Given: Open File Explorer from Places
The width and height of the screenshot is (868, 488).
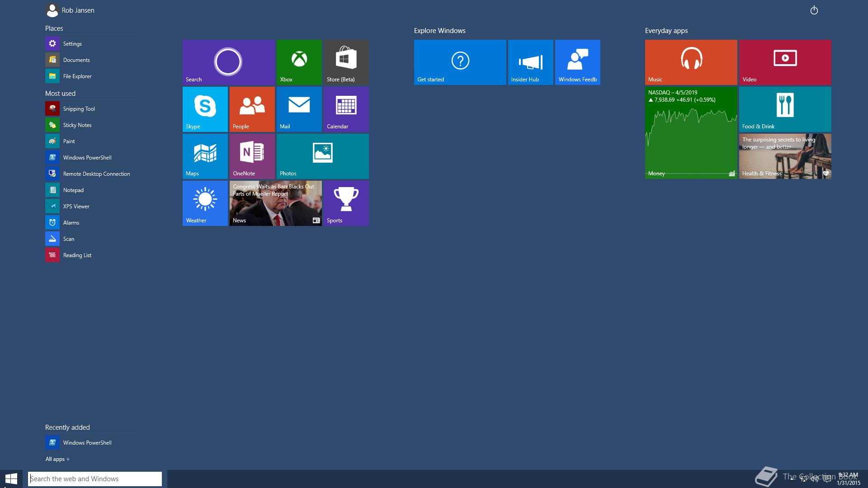Looking at the screenshot, I should [x=91, y=76].
